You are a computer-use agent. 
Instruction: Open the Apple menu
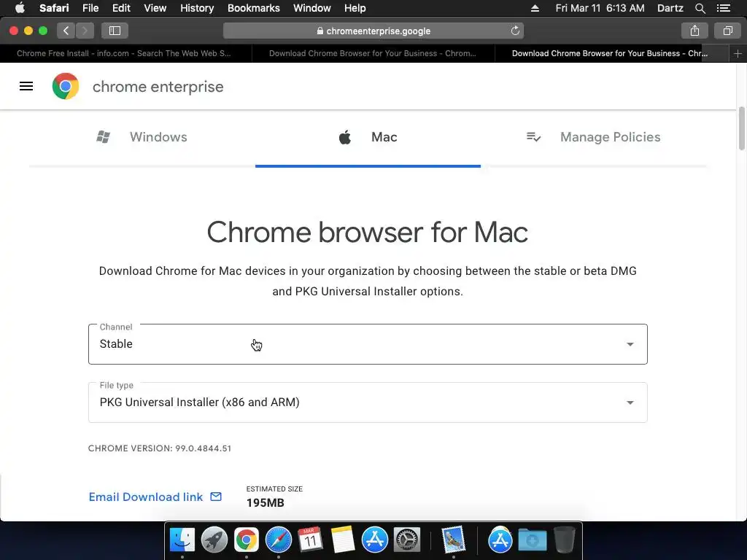coord(20,8)
